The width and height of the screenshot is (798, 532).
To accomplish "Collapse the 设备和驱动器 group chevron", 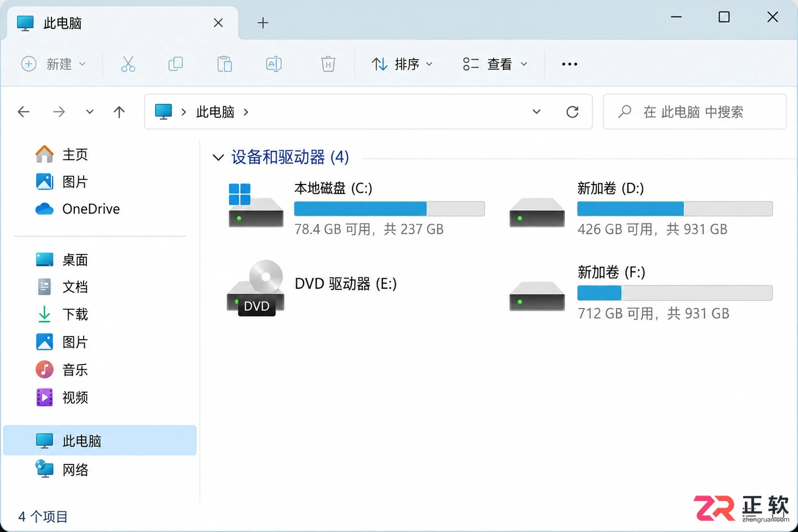I will tap(218, 158).
